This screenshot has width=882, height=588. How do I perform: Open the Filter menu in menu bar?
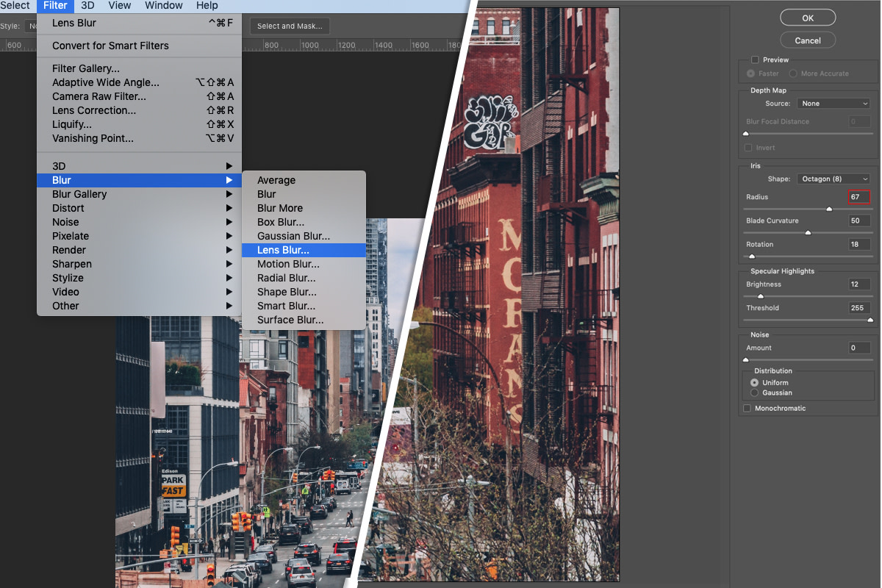click(x=55, y=6)
